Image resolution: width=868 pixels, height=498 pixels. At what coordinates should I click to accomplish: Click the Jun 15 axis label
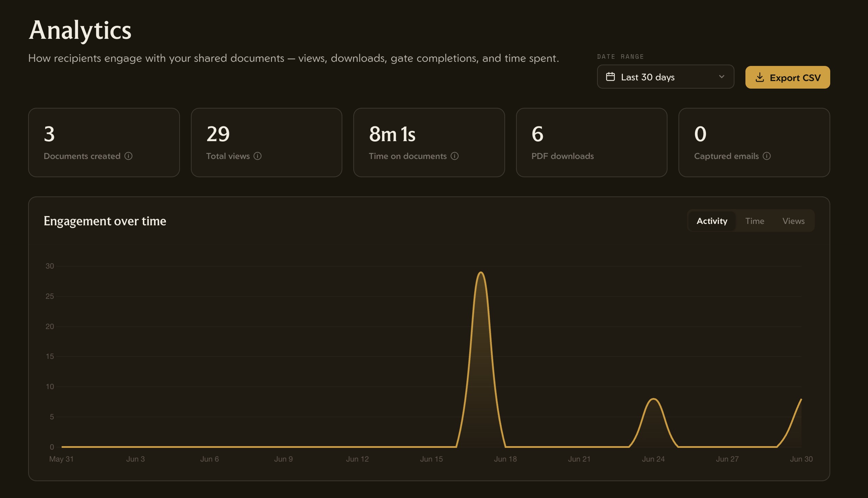pyautogui.click(x=432, y=459)
